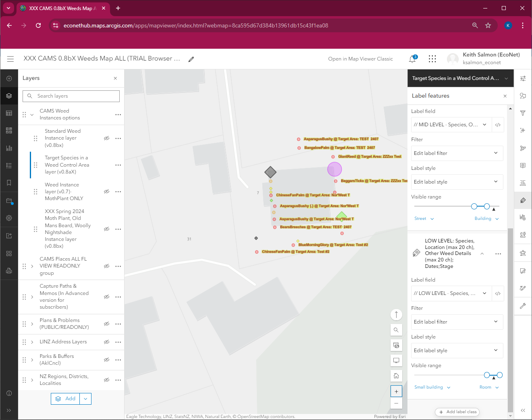Switch to the XXX CAMS browser tab
The height and width of the screenshot is (420, 532).
click(x=60, y=8)
